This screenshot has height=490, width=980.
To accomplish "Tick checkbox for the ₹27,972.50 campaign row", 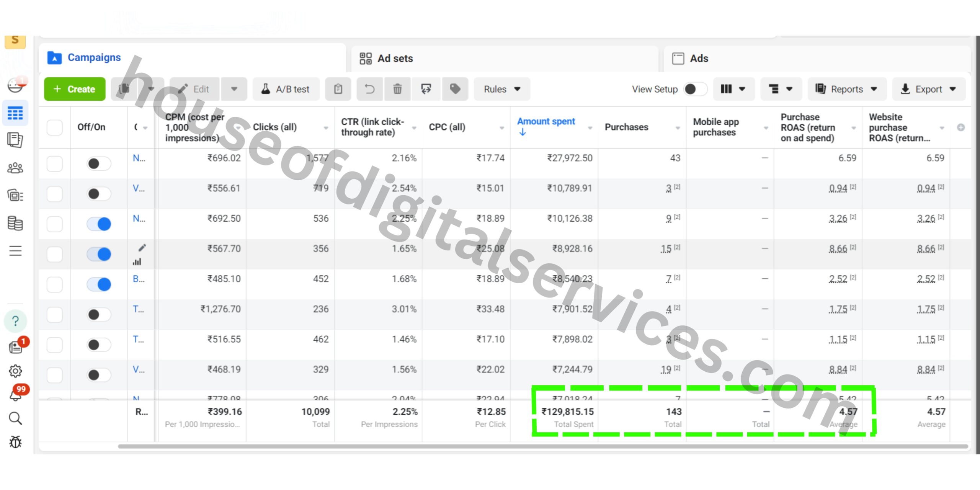I will pyautogui.click(x=54, y=164).
